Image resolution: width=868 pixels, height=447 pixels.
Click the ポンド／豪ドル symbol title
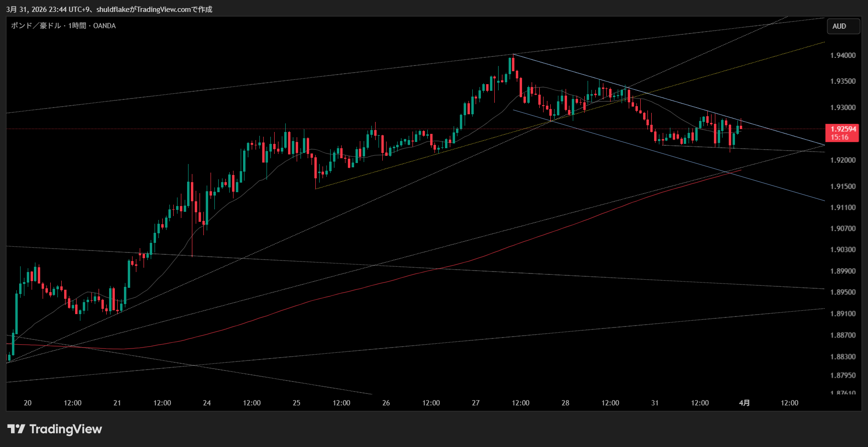coord(36,26)
